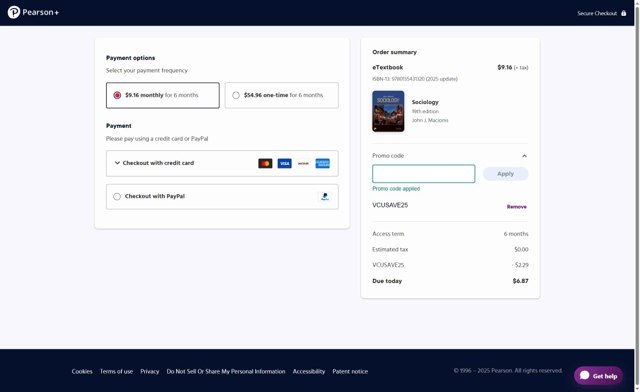This screenshot has width=640, height=392.
Task: Open the Cookies footer link
Action: [82, 371]
